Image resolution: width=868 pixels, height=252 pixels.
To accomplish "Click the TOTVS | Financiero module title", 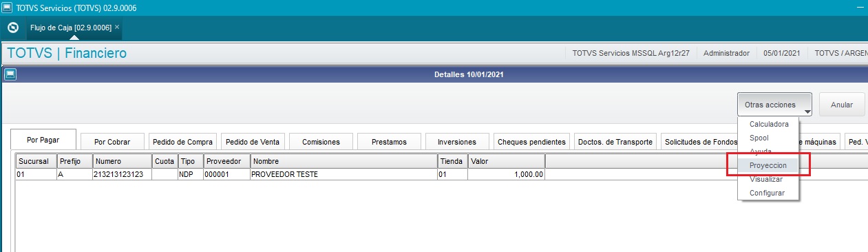I will [67, 53].
